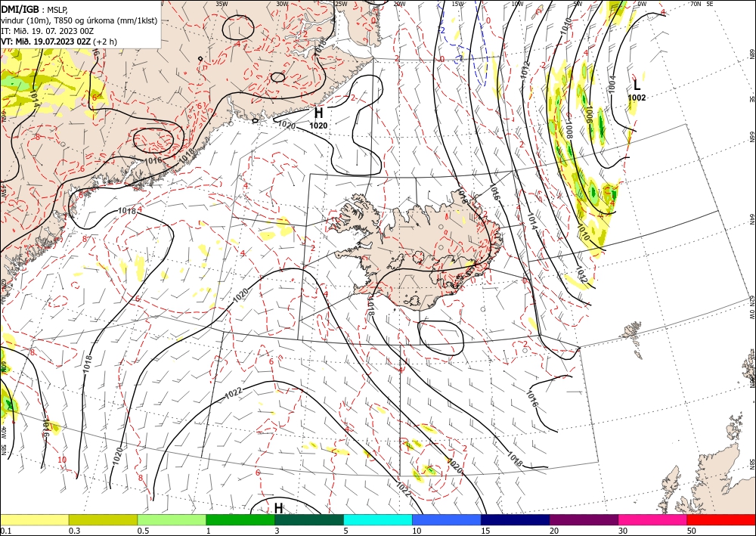Click the '1004' isobar label

[x=612, y=84]
